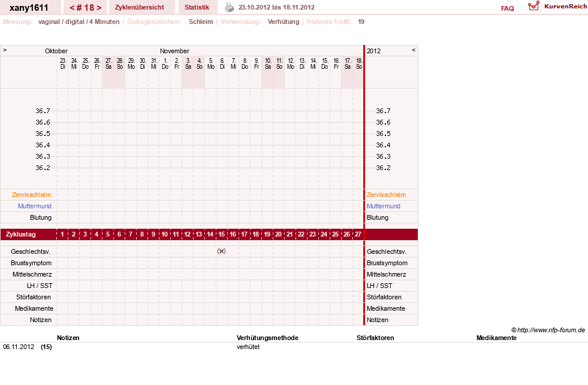The width and height of the screenshot is (588, 385).
Task: Click the left Geschlechtsv. row label
Action: click(x=31, y=251)
